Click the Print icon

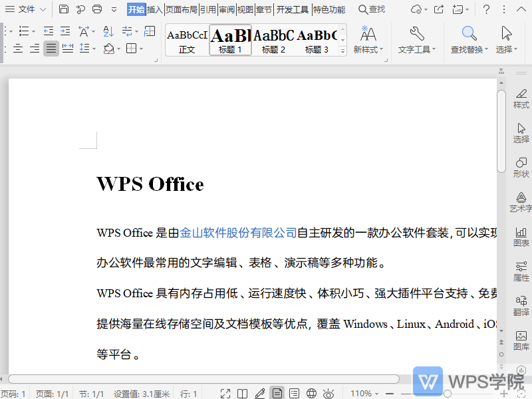click(x=97, y=9)
